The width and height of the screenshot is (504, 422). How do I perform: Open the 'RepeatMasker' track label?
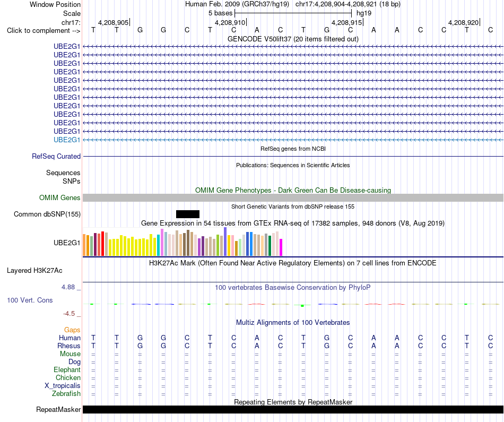coord(58,409)
